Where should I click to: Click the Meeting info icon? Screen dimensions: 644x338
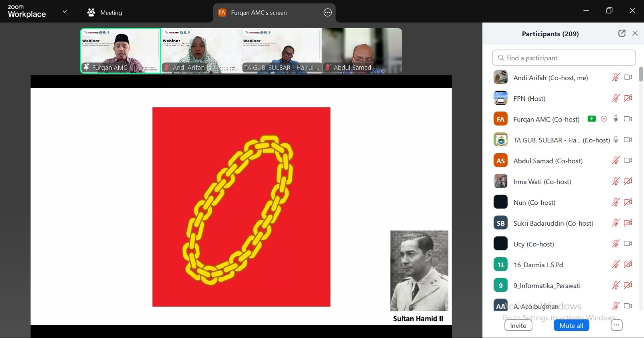tap(91, 12)
